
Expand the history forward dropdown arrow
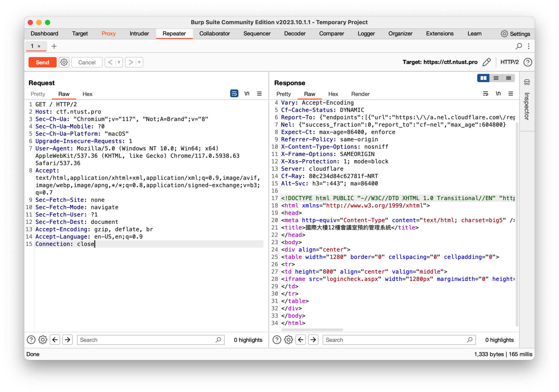tap(139, 62)
